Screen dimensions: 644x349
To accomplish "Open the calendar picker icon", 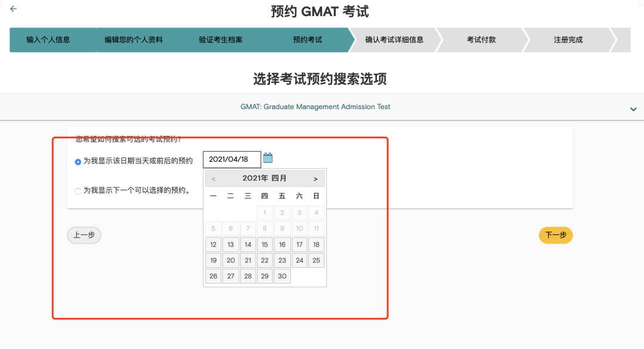I will 268,158.
